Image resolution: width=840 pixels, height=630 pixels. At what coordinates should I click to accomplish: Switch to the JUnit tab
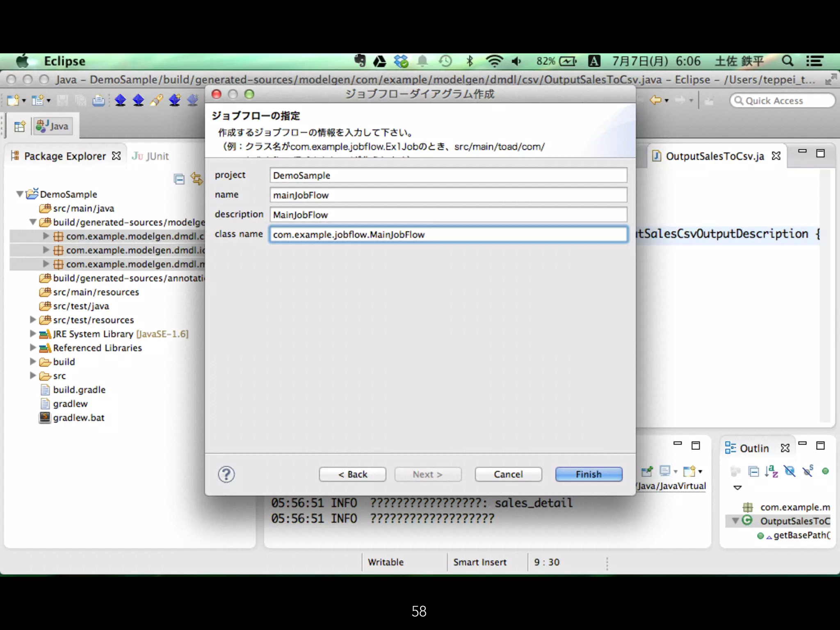151,156
